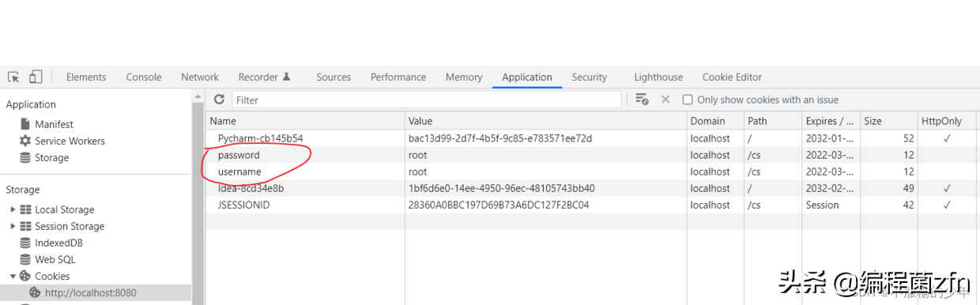Select the JSESSIONID cookie row
The image size is (980, 305).
tap(591, 205)
